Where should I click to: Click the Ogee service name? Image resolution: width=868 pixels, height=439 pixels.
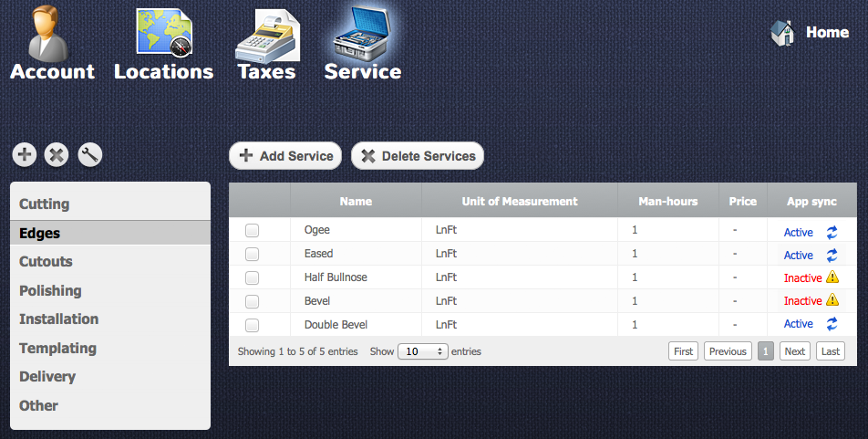(316, 229)
